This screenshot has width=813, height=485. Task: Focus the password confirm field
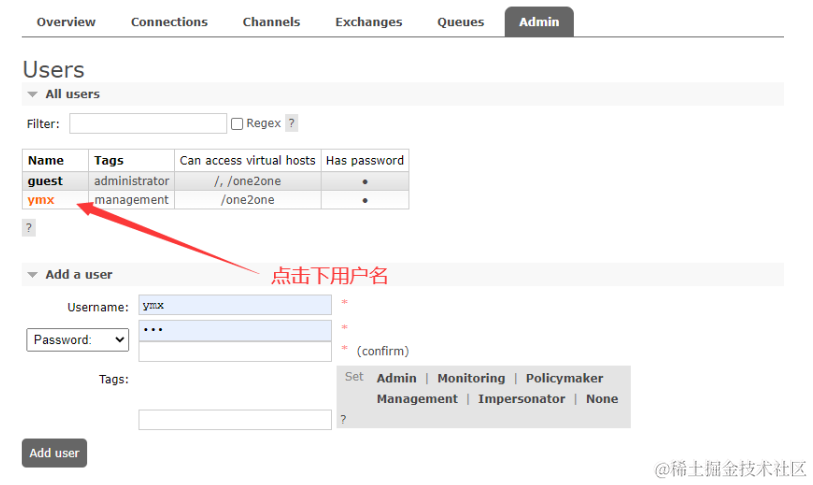pyautogui.click(x=235, y=351)
